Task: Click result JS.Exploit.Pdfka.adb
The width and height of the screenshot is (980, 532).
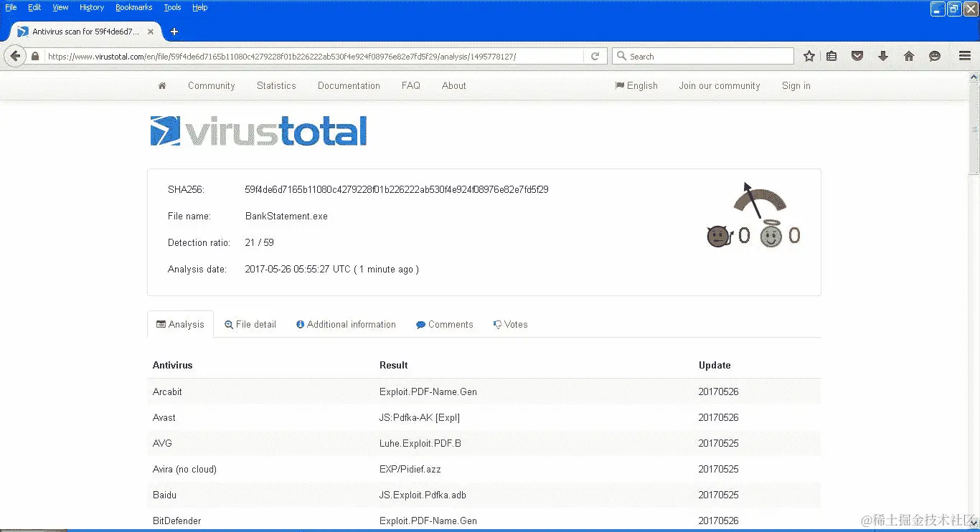Action: click(x=423, y=495)
